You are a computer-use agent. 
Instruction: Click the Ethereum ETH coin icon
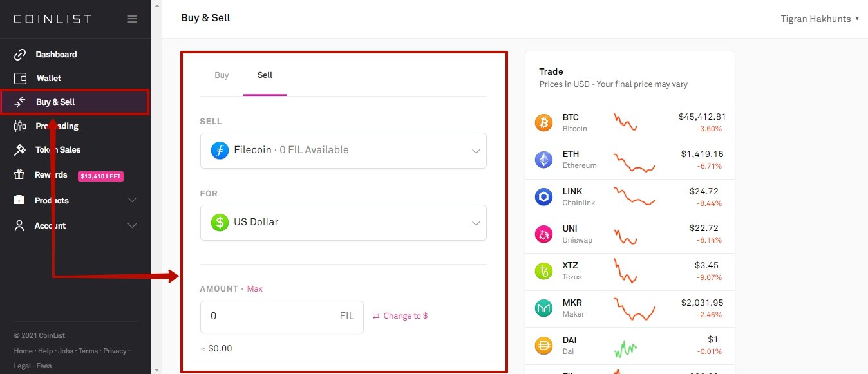coord(544,160)
